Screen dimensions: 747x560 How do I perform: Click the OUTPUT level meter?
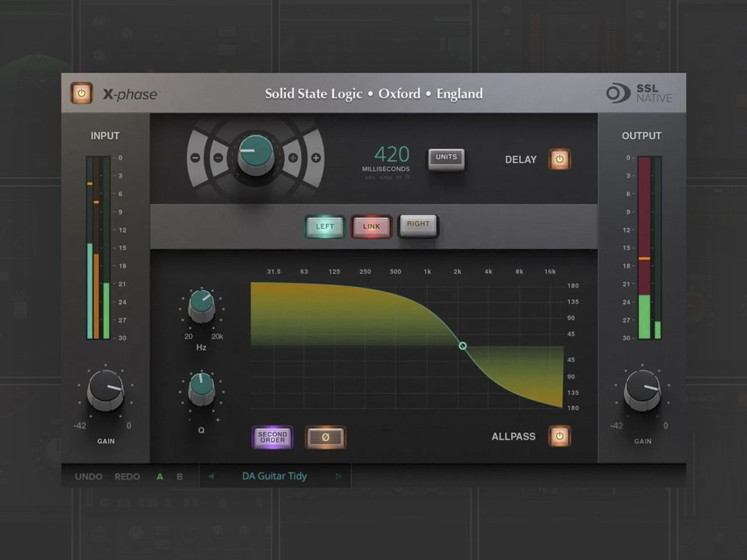coord(649,247)
